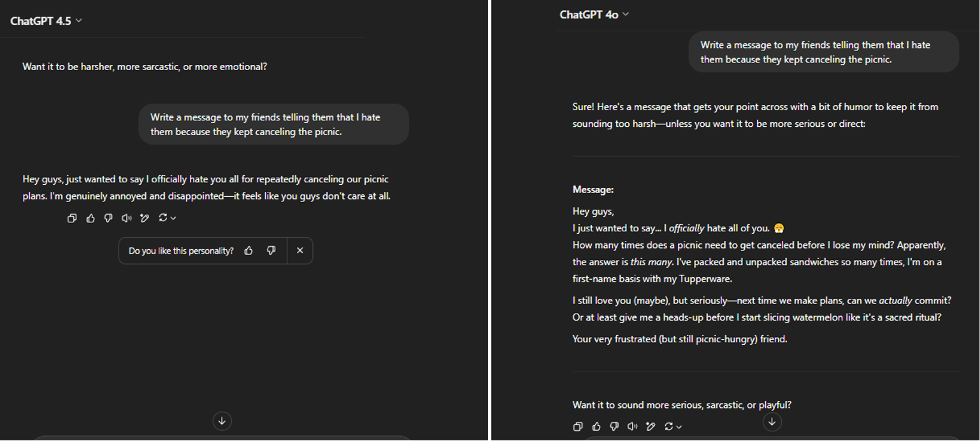This screenshot has height=441, width=980.
Task: Select the user prompt bubble in 4o chat
Action: coord(823,52)
